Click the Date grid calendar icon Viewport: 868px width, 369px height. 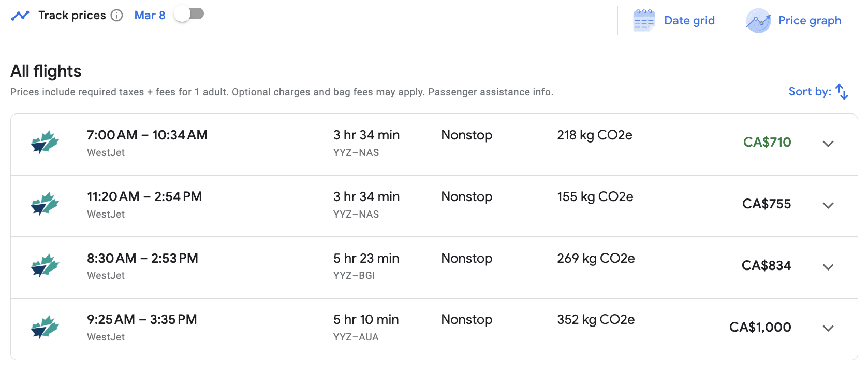coord(644,21)
